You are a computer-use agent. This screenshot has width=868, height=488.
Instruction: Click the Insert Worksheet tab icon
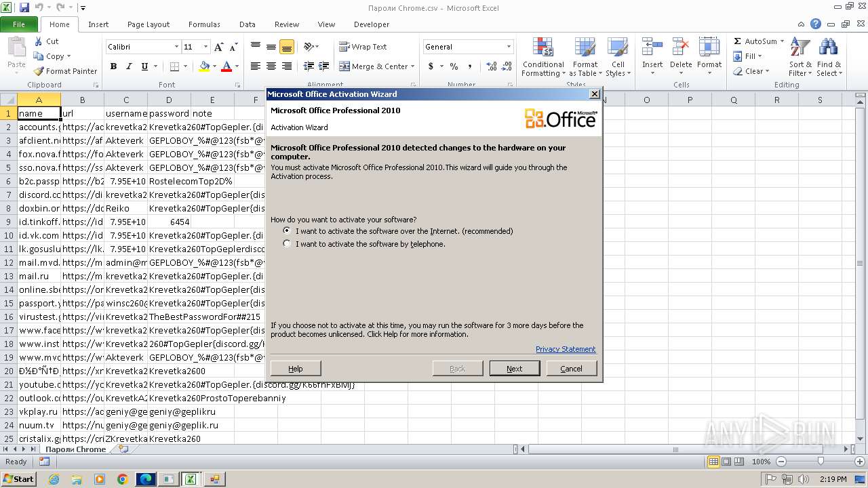pos(123,449)
